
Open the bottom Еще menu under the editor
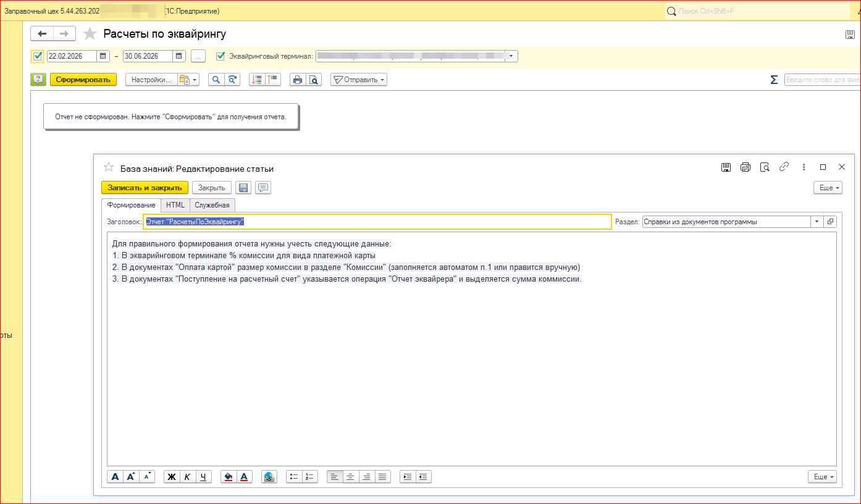click(x=822, y=477)
